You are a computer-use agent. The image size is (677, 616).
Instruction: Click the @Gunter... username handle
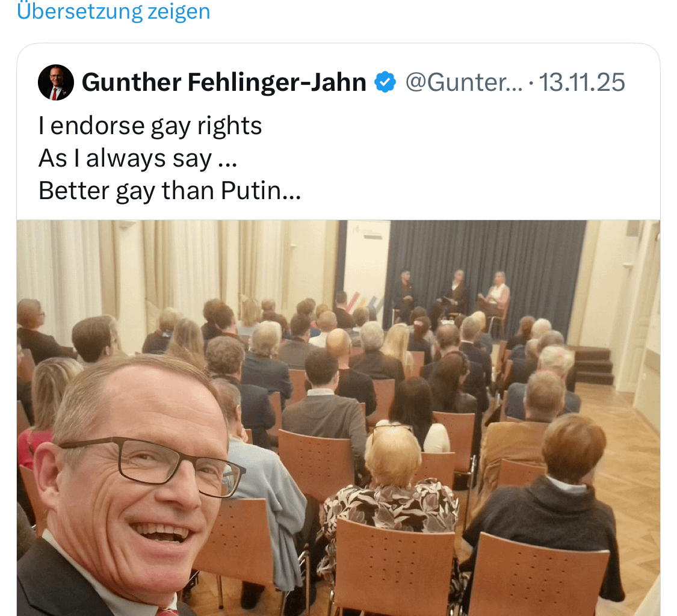(x=464, y=82)
